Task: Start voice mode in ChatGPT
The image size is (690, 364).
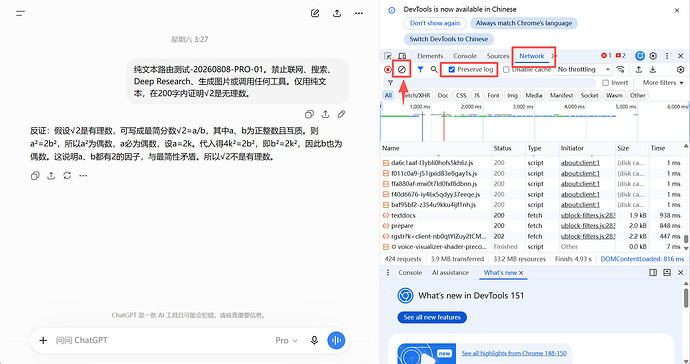Action: (336, 340)
